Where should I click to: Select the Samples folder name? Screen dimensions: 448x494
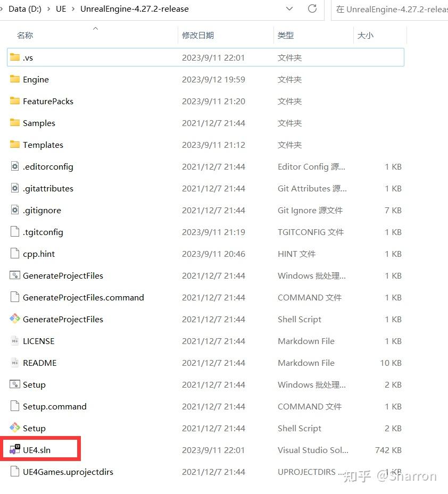pos(39,123)
